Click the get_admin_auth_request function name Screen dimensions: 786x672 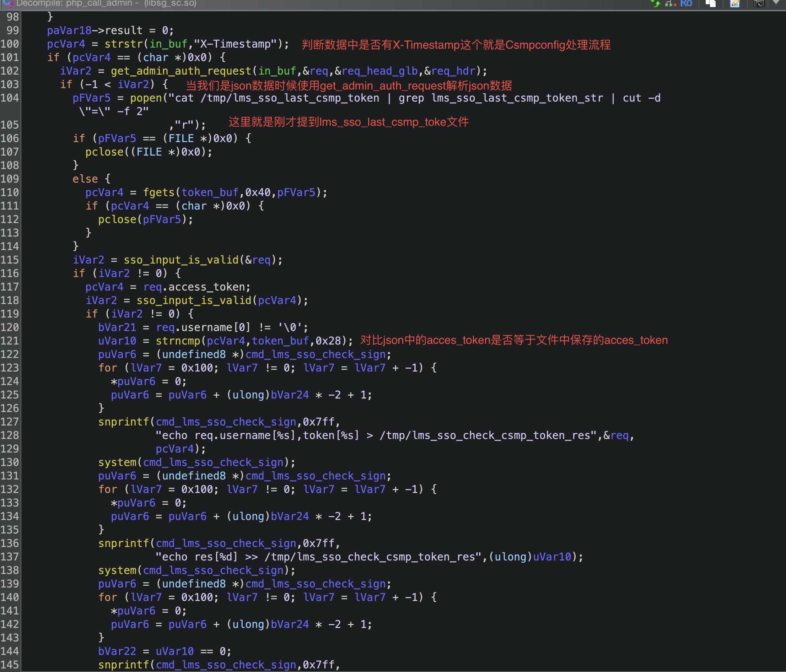tap(181, 71)
